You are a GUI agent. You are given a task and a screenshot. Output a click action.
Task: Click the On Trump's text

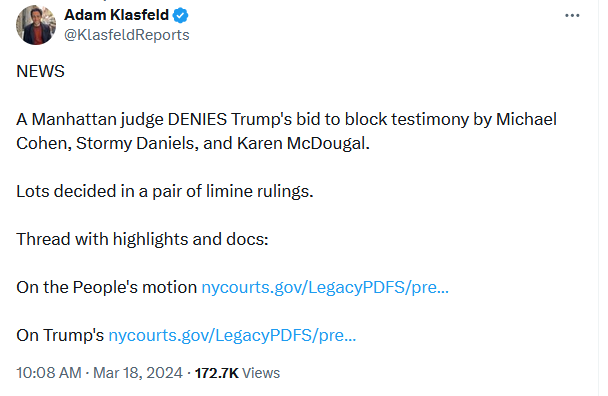(x=60, y=335)
